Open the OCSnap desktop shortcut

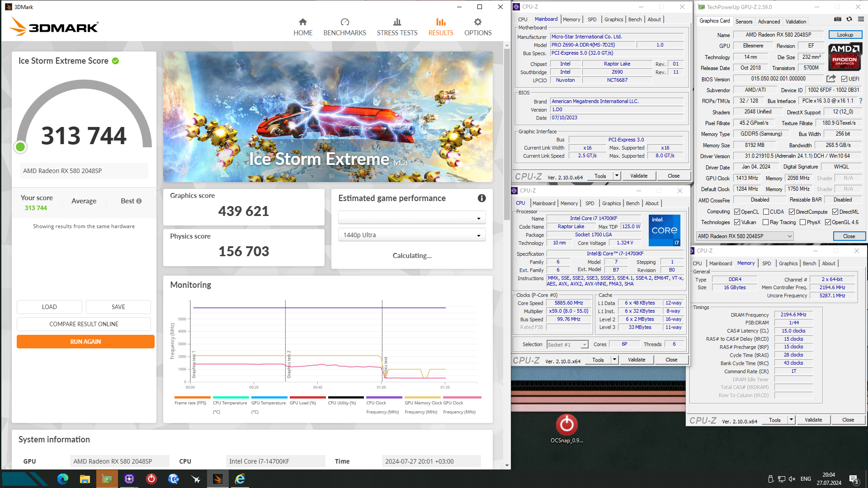coord(566,429)
